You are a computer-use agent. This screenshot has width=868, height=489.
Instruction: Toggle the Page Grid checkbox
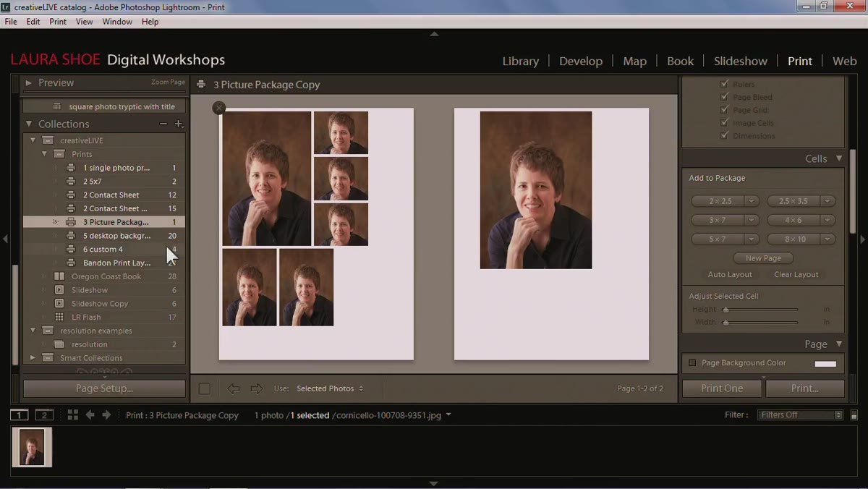(724, 110)
